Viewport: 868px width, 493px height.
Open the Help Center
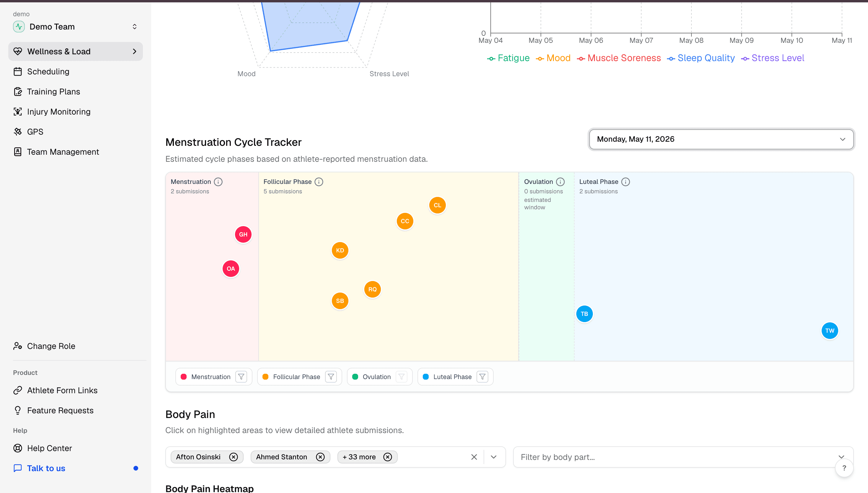[x=76, y=448]
